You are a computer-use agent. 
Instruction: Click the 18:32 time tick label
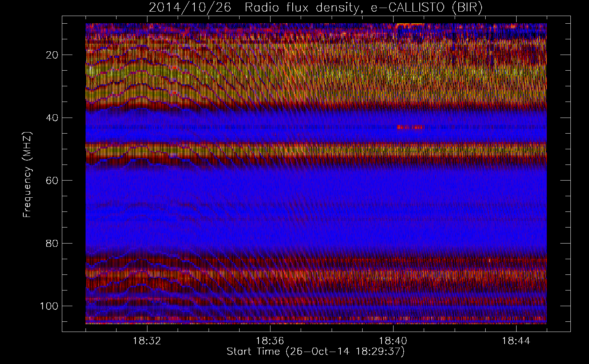pyautogui.click(x=147, y=341)
